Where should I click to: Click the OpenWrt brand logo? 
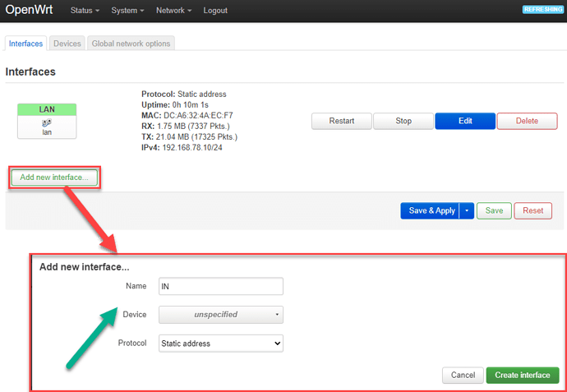[29, 10]
